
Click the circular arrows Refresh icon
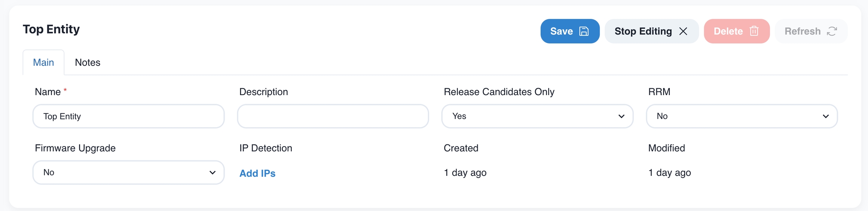click(x=832, y=31)
